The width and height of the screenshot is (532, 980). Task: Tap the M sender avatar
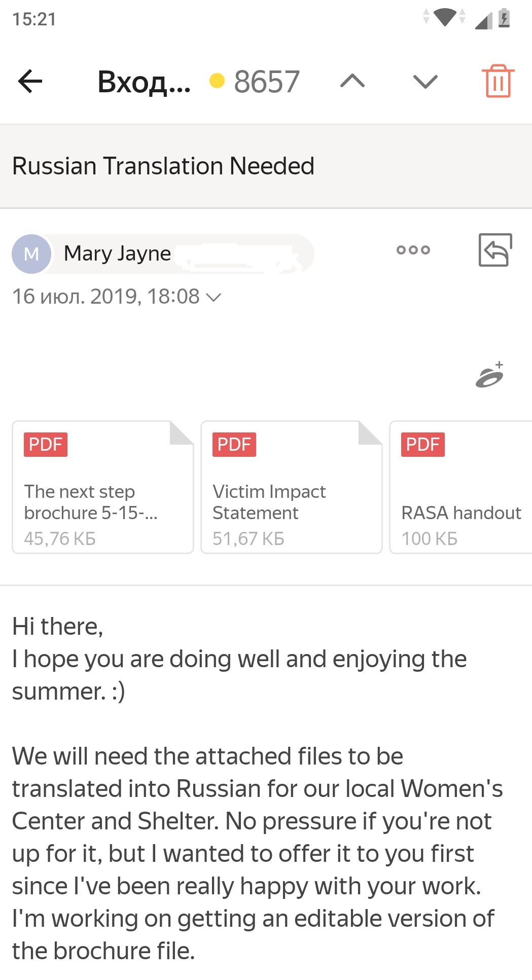(x=31, y=253)
